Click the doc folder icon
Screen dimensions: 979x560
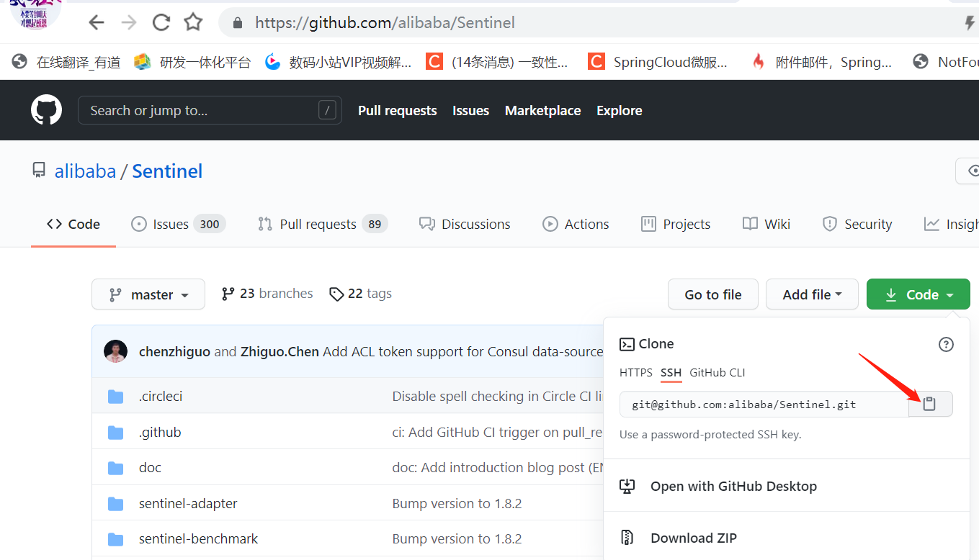116,468
